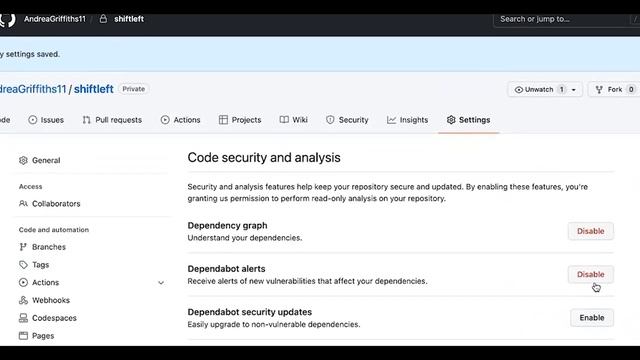Viewport: 640px width, 360px height.
Task: Click the lock icon beside shiftleft
Action: click(x=103, y=19)
